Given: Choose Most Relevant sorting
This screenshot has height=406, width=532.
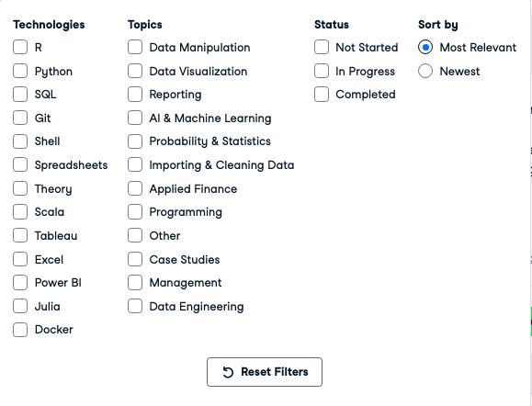Looking at the screenshot, I should click(x=425, y=47).
